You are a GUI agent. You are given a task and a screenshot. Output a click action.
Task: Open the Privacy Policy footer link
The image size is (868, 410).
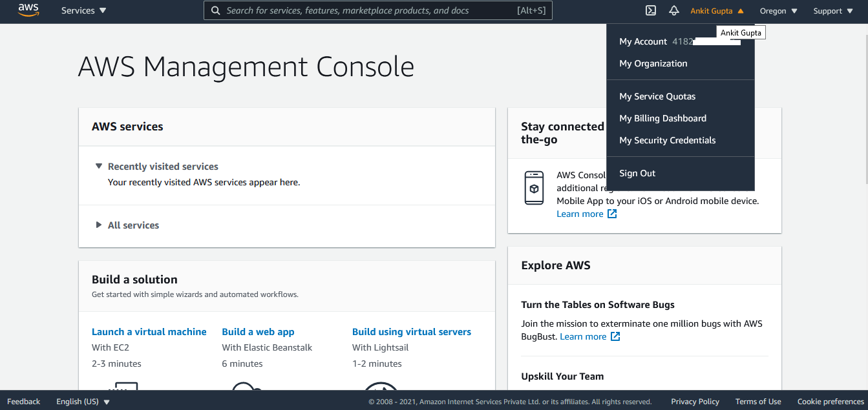tap(695, 402)
